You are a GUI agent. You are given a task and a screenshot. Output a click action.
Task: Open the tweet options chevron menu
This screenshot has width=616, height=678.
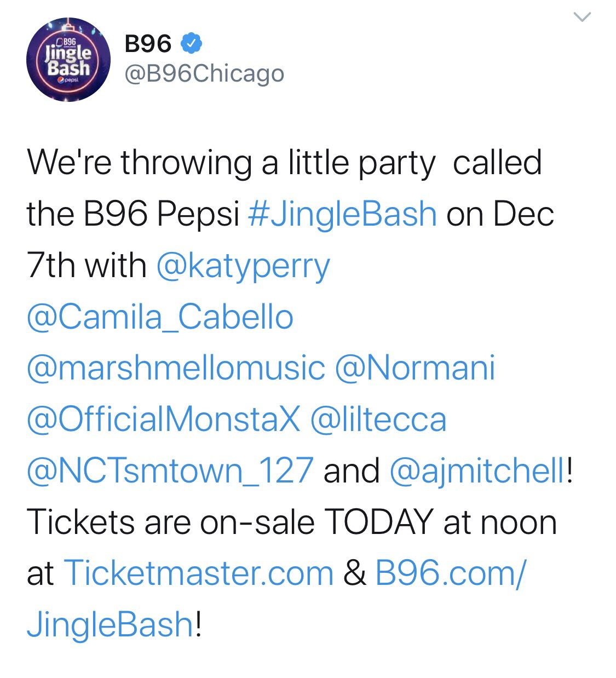pos(583,18)
